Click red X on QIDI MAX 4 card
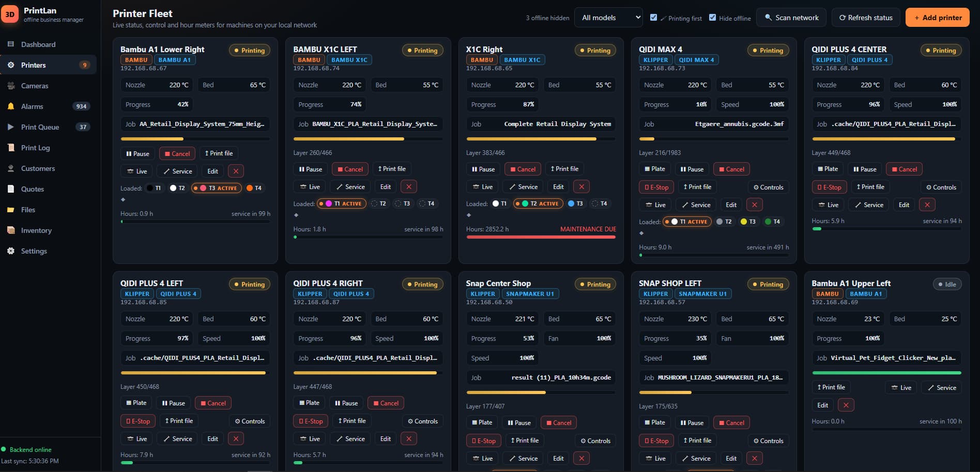Screen dimensions: 980x472 pos(755,204)
